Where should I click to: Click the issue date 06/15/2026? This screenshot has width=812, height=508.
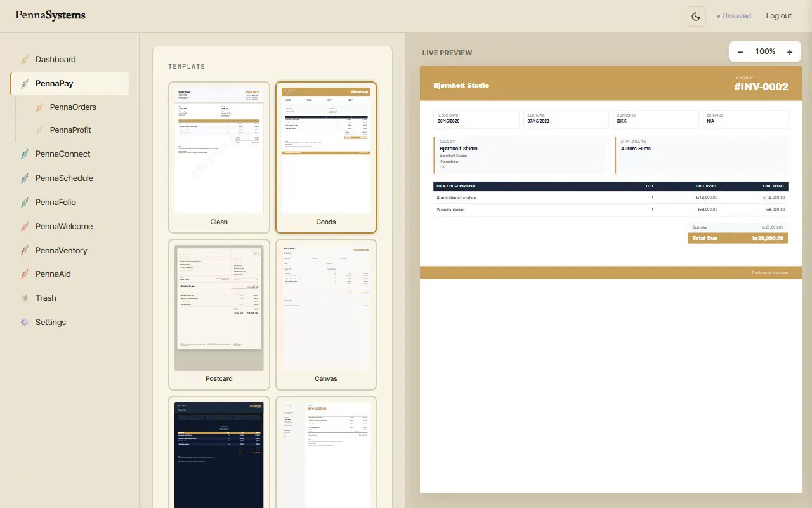449,121
